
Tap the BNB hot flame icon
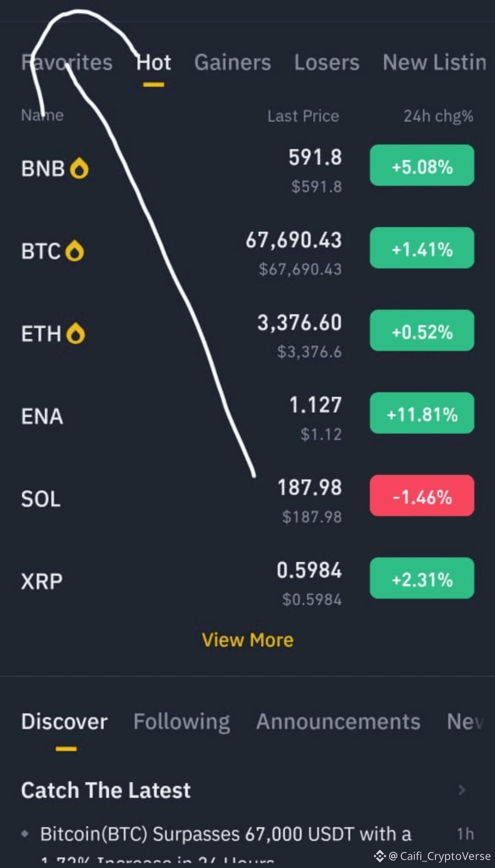[79, 168]
